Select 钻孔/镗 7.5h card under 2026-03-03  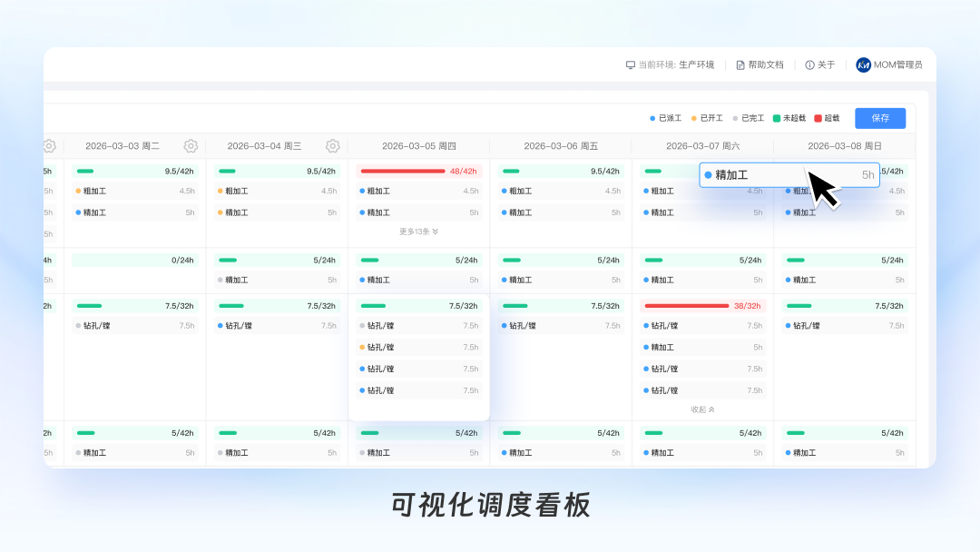coord(135,326)
